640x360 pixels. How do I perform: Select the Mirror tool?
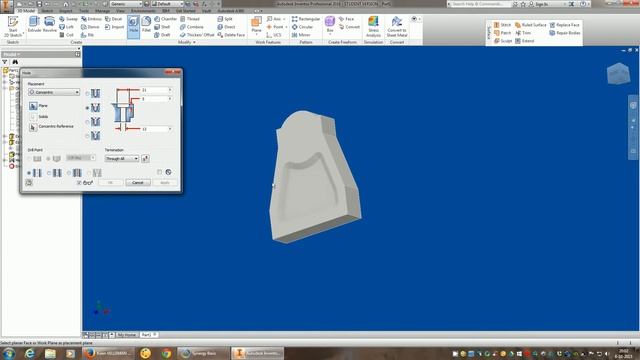pyautogui.click(x=301, y=35)
